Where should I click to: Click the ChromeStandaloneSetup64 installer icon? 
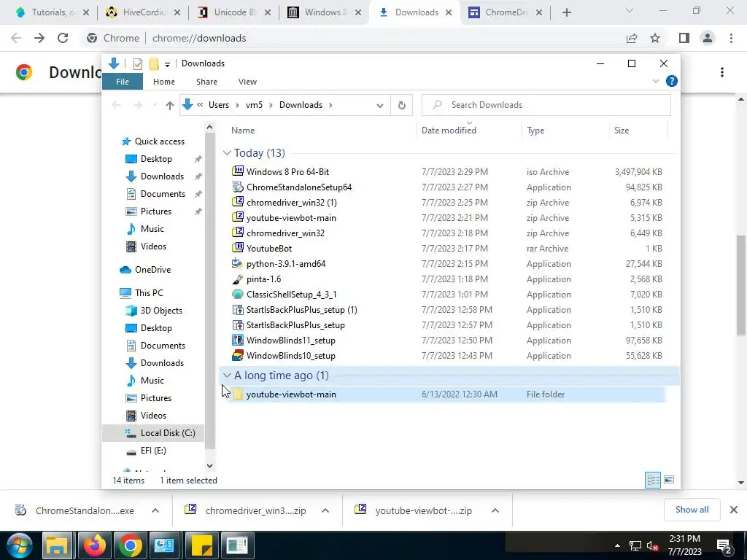coord(237,187)
